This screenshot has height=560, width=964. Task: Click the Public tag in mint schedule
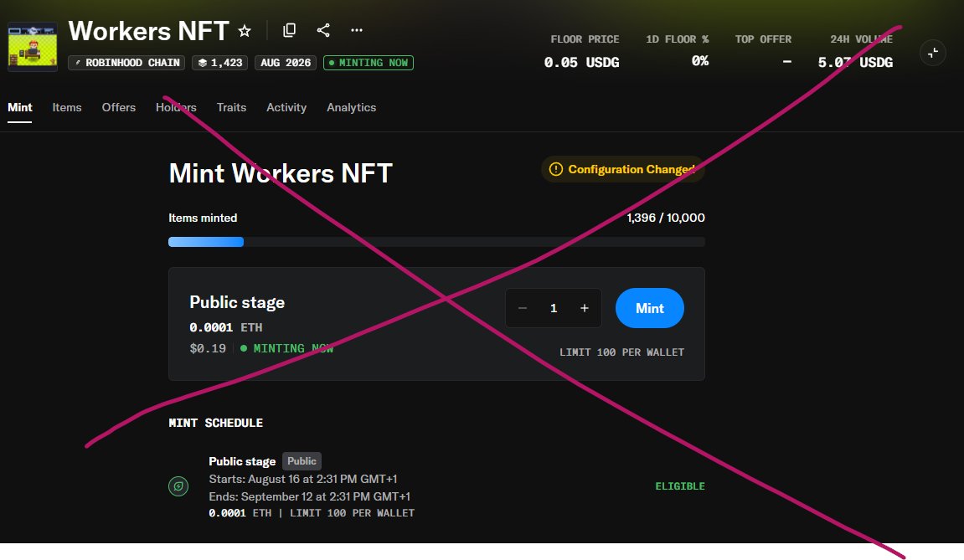pos(302,461)
